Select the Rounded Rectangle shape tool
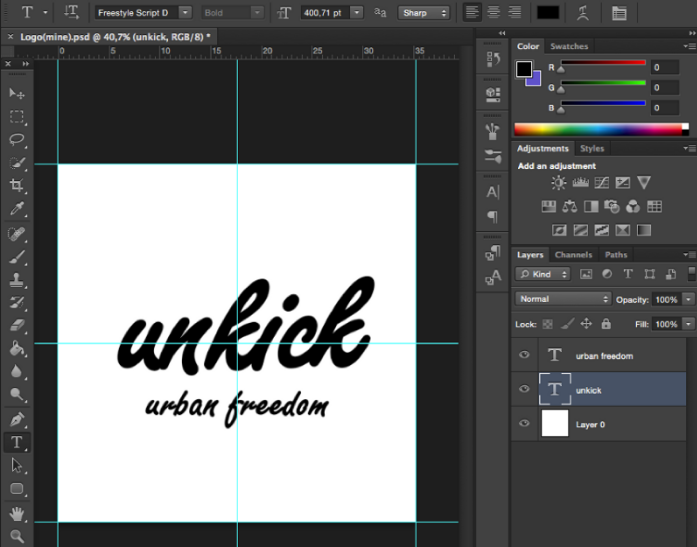Screen dimensions: 697x547 17,489
